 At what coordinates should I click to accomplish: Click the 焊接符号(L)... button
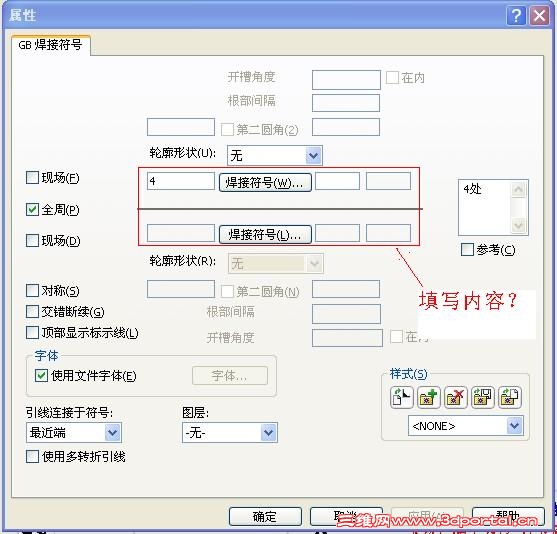pos(265,234)
